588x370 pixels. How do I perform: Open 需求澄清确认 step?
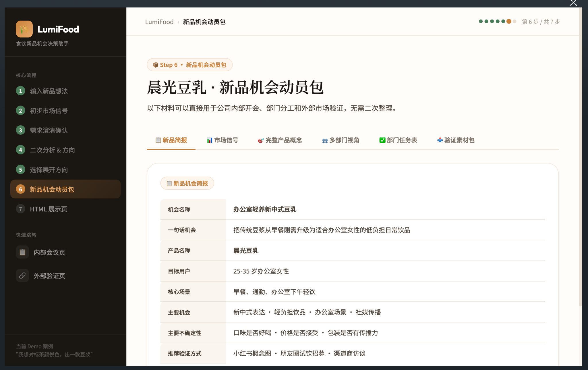tap(65, 130)
